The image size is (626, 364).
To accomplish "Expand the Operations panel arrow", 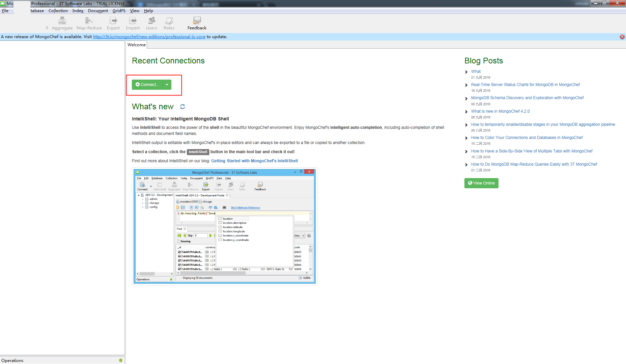I will pyautogui.click(x=121, y=360).
